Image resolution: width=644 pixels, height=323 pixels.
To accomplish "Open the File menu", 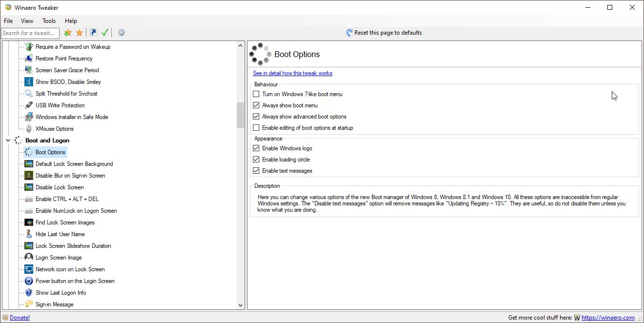I will (8, 21).
